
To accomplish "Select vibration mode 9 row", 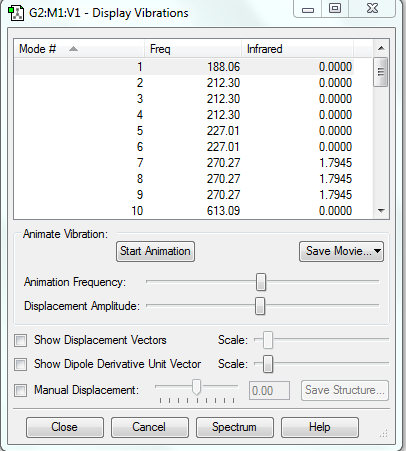I will point(184,195).
